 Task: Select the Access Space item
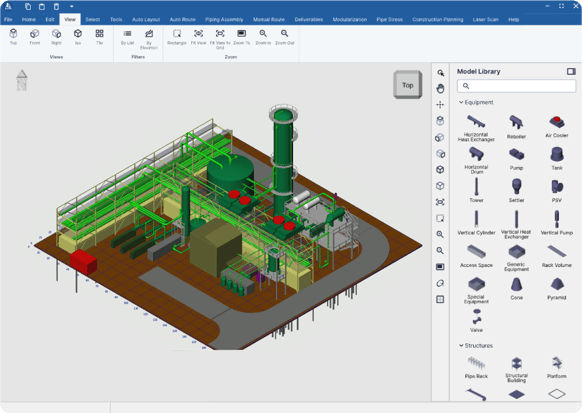[476, 256]
